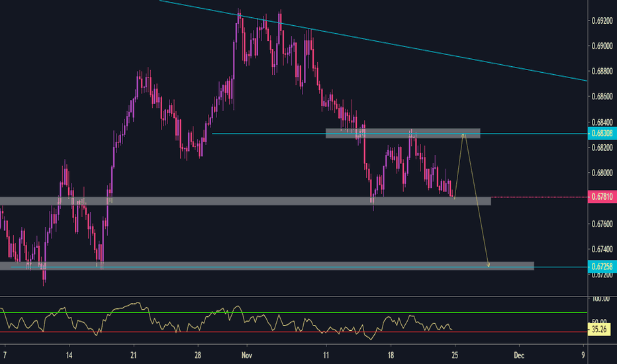Click the RSI value label 35.26
Viewport: 617px width, 364px height.
coord(601,326)
